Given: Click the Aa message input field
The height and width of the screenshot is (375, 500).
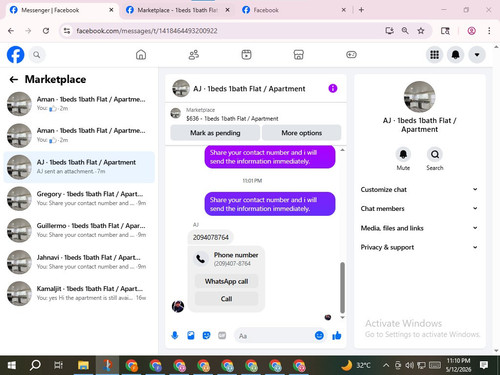Looking at the screenshot, I should pyautogui.click(x=273, y=336).
